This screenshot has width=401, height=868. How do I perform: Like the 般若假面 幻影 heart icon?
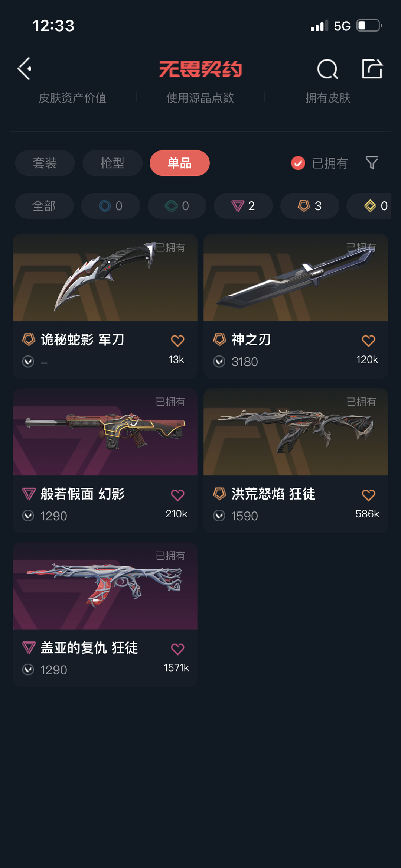tap(177, 495)
